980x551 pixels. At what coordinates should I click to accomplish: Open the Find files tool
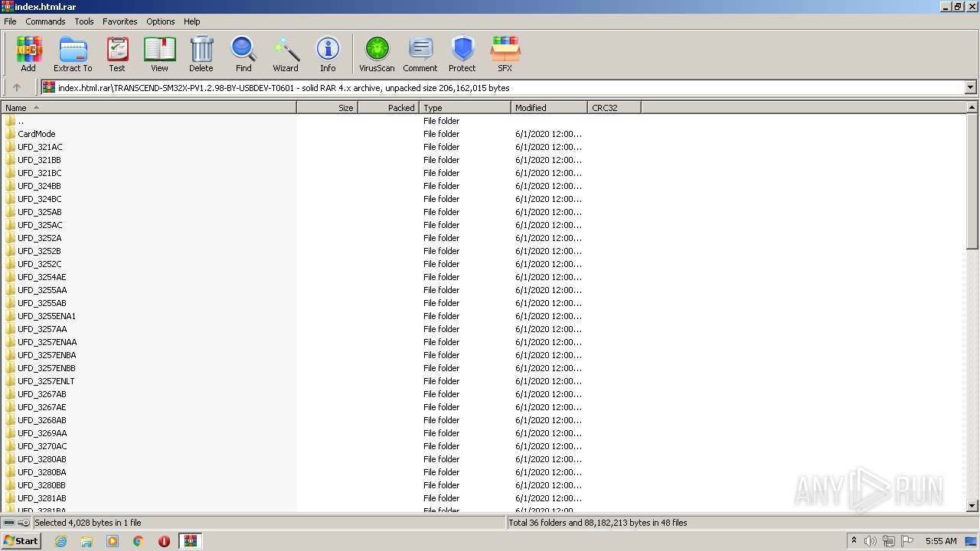coord(243,54)
